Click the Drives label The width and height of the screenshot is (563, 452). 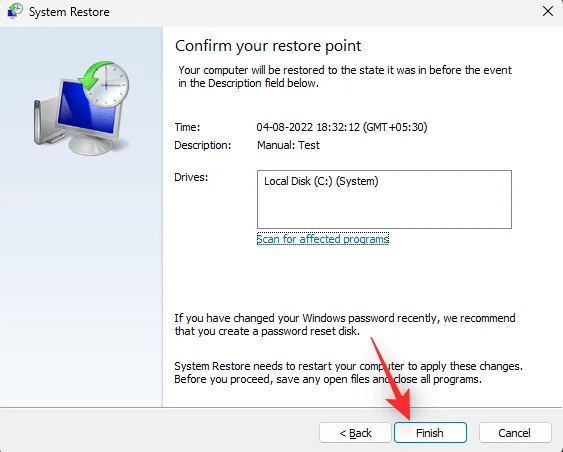click(x=191, y=177)
